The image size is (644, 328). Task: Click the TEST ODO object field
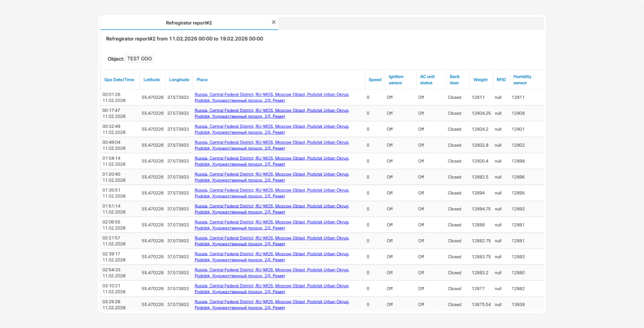point(140,59)
